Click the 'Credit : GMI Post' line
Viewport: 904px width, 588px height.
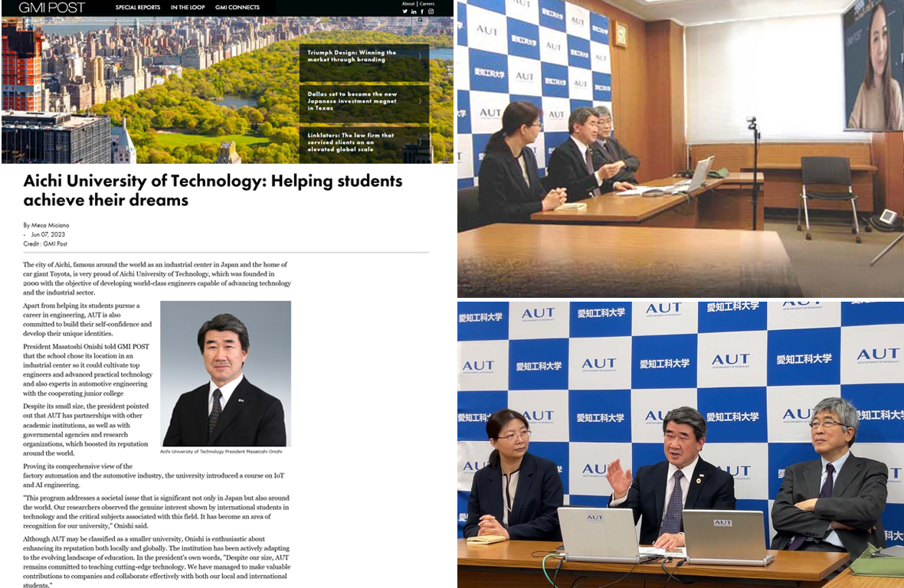(45, 243)
